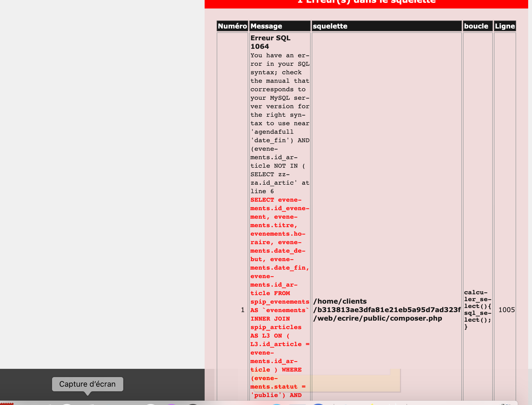Click the Message column header
Image resolution: width=532 pixels, height=405 pixels.
tap(280, 26)
